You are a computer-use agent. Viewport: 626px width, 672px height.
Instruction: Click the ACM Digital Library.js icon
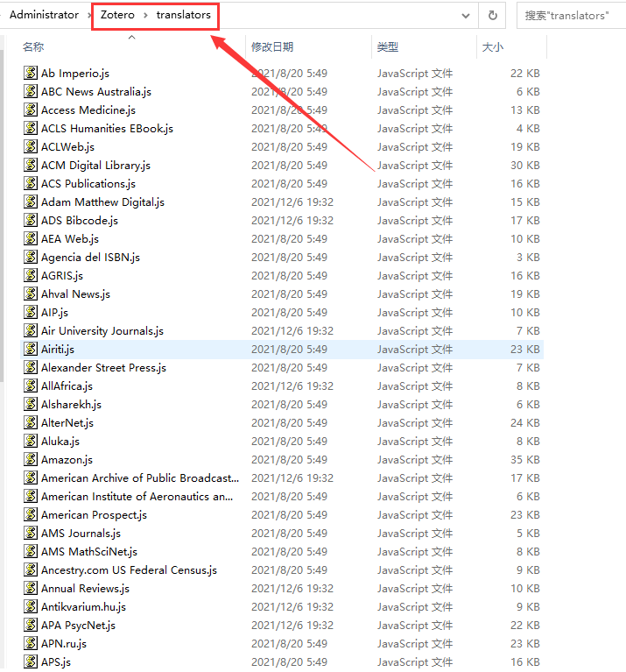tap(31, 165)
